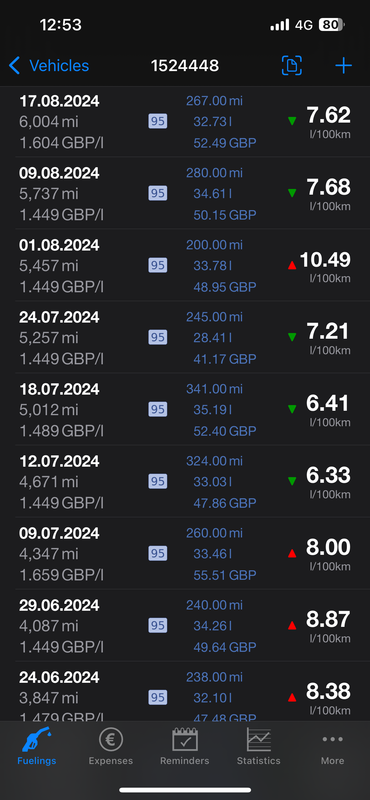Viewport: 370px width, 800px height.
Task: Tap trip distance 341.00 mi
Action: pos(214,389)
